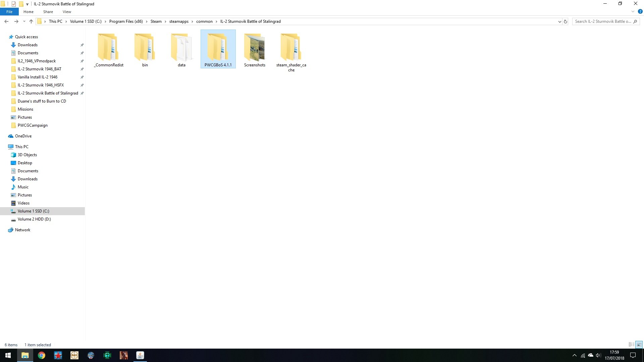The height and width of the screenshot is (362, 644).
Task: Select the data folder
Action: [x=181, y=50]
